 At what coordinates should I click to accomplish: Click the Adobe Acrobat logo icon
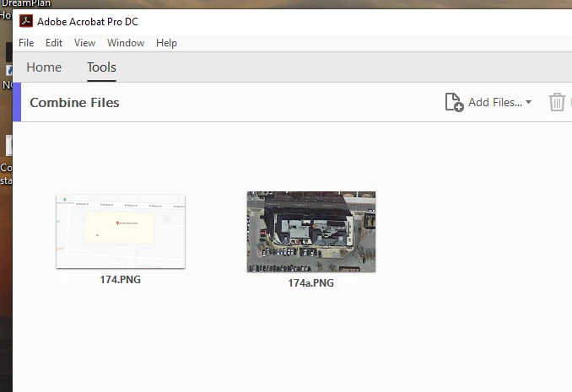coord(26,21)
